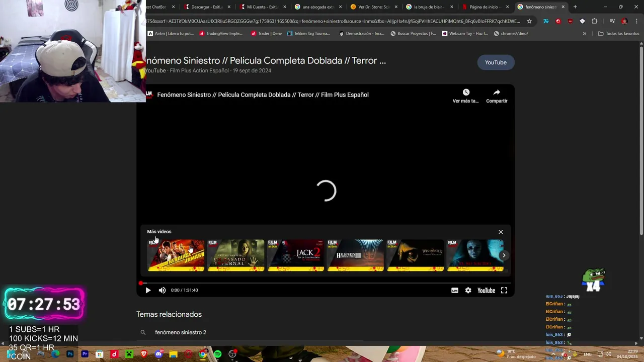
Task: Open the Wishmaster video thumbnail
Action: (x=416, y=255)
